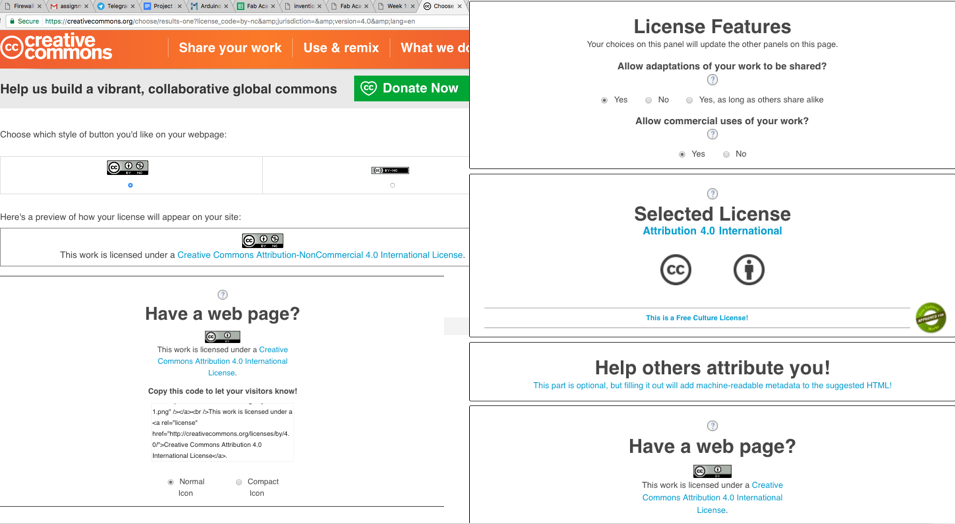The height and width of the screenshot is (524, 955).
Task: Open help icon above right panel 'Have a web page?'
Action: click(713, 426)
